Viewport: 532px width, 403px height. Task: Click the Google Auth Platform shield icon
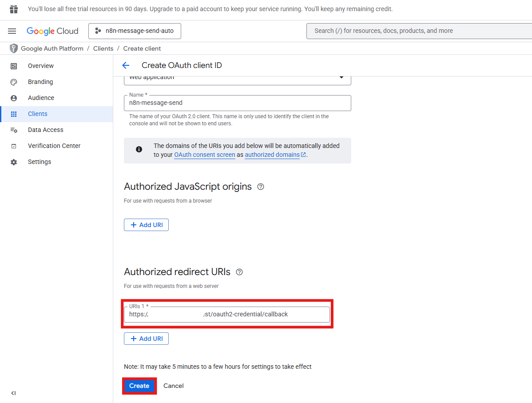pyautogui.click(x=14, y=48)
